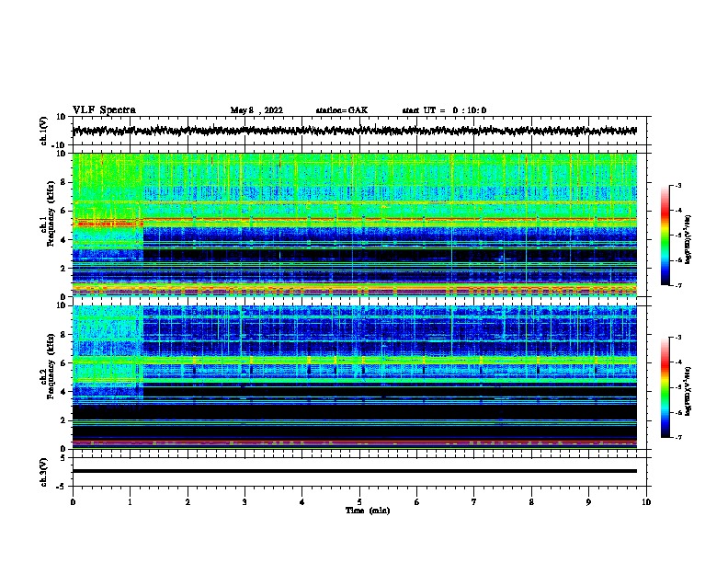Click time axis tick label "7"
The image size is (728, 563).
click(x=474, y=502)
